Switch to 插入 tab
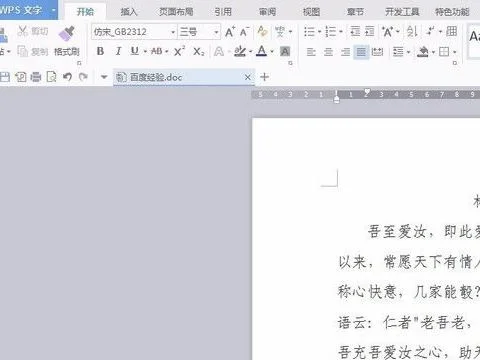This screenshot has height=360, width=480. pos(129,12)
